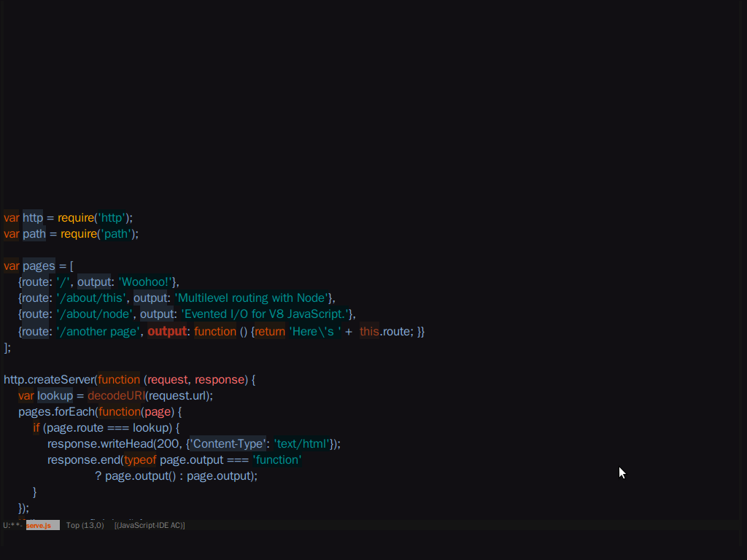
Task: Click the response parameter in createServer's function signature
Action: 220,379
